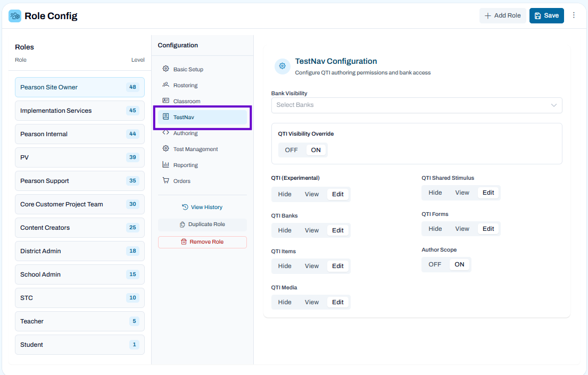Expand Bank Visibility chevron arrow

click(553, 105)
